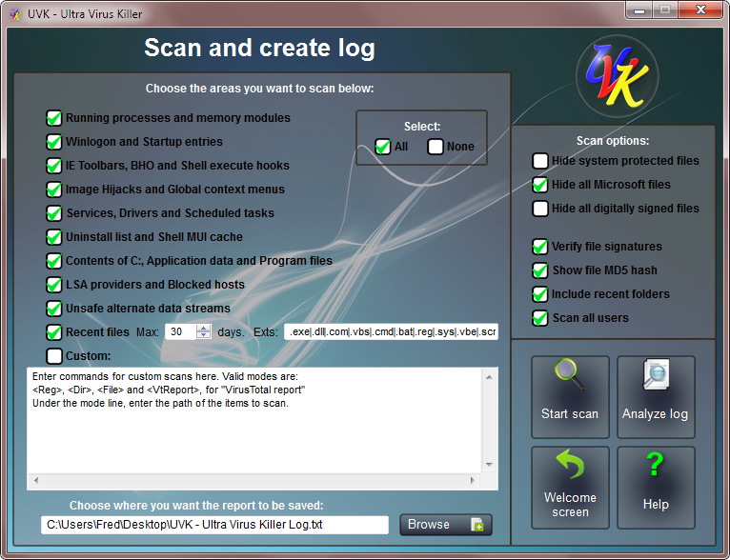The height and width of the screenshot is (560, 730).
Task: Click custom box scroll left arrow
Action: point(36,480)
